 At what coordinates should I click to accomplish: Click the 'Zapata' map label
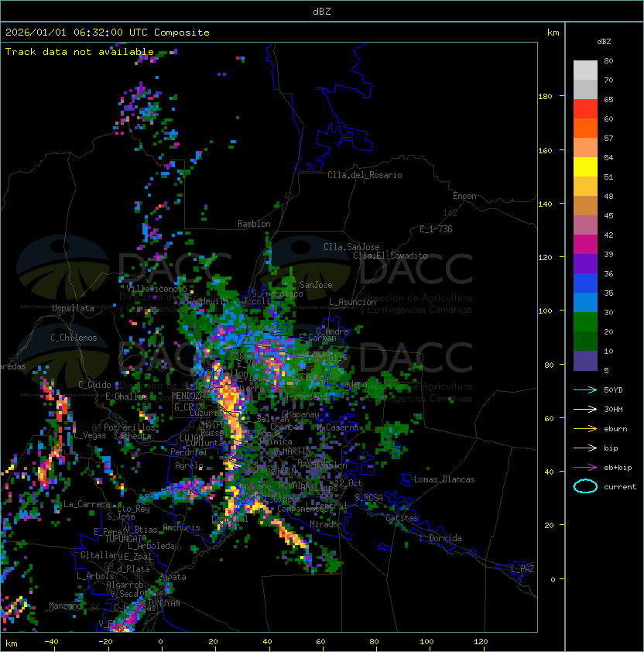173,577
